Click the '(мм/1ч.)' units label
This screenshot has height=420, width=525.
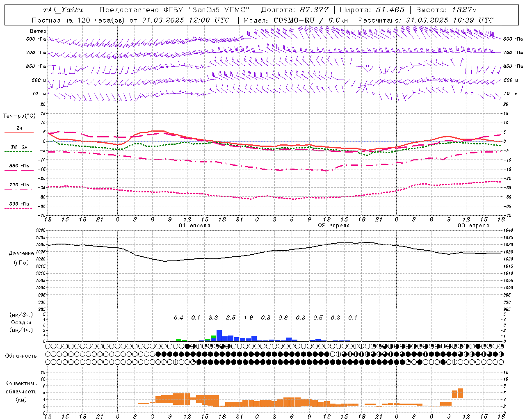pyautogui.click(x=21, y=330)
